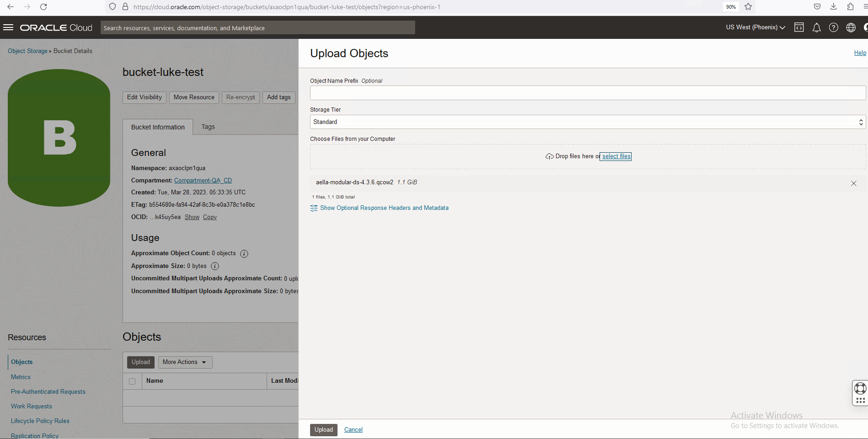Expand the US West (Phoenix) region selector
Screen dimensions: 868x439
click(755, 27)
